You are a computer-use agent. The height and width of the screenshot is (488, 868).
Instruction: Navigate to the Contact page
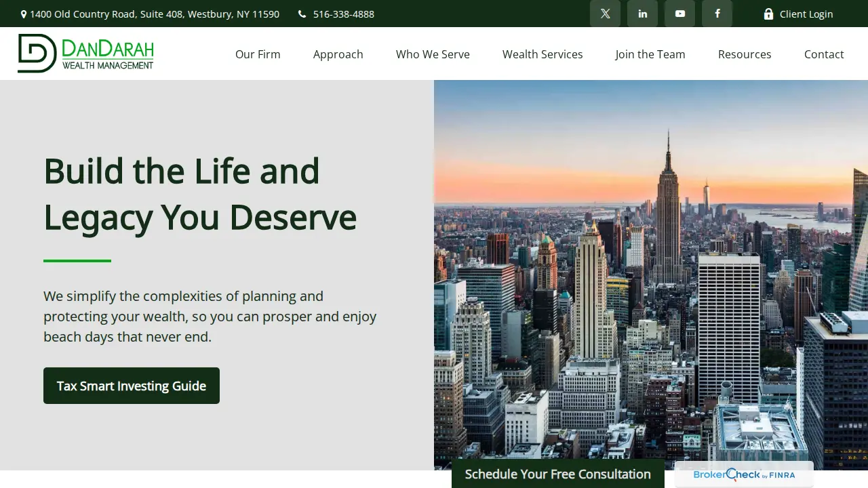(824, 54)
